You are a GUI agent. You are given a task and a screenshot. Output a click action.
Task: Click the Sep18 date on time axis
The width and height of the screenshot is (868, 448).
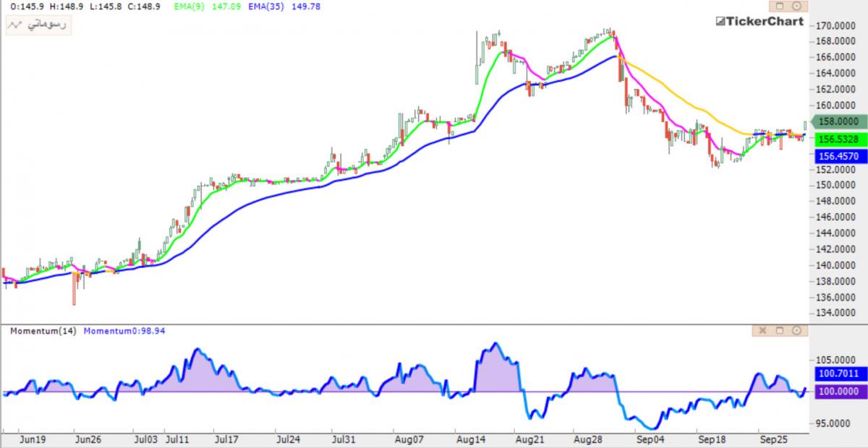tap(712, 439)
